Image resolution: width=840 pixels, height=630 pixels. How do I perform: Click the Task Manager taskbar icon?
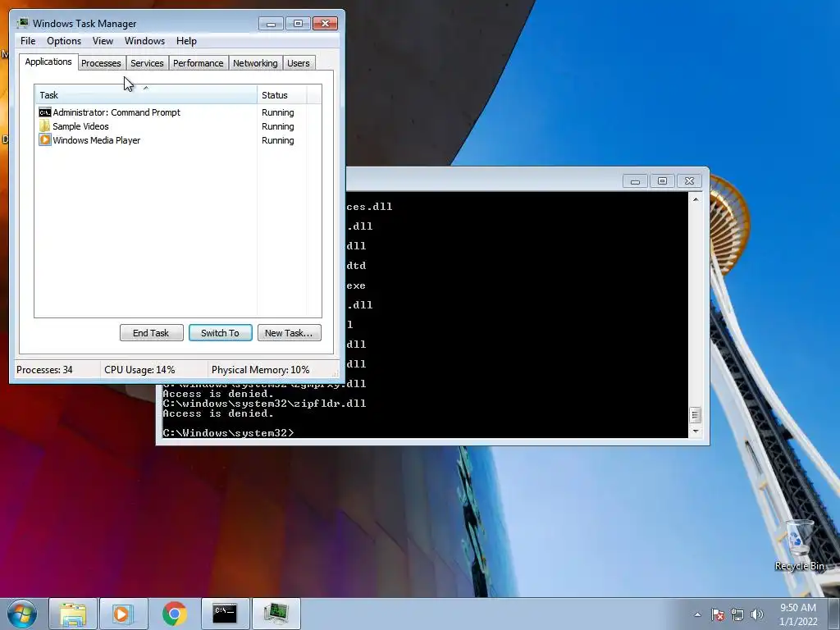pyautogui.click(x=276, y=614)
